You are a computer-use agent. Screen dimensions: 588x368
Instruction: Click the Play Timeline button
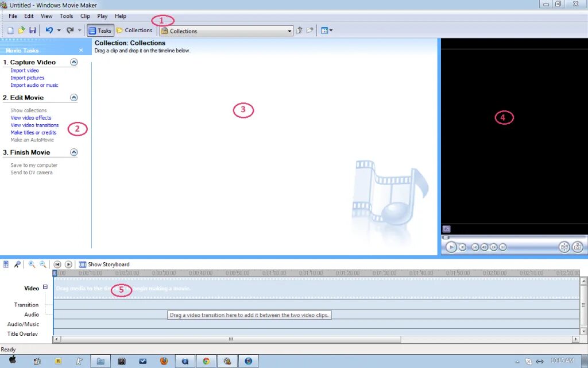click(68, 264)
